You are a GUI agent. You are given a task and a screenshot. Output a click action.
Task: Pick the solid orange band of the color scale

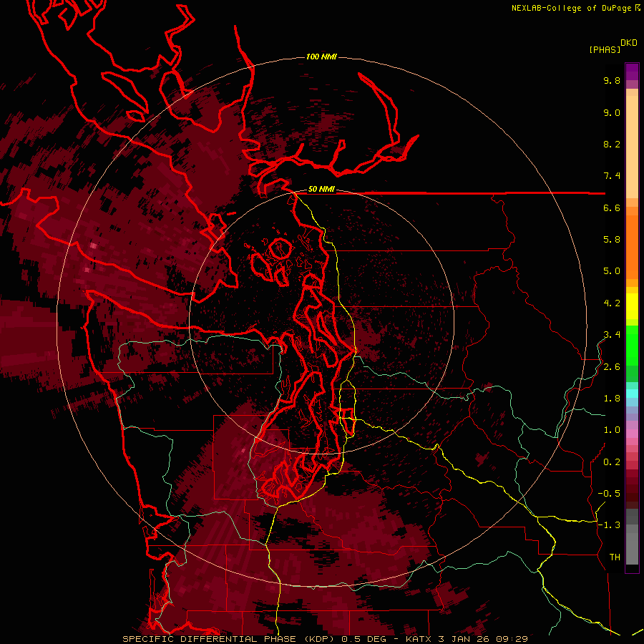tap(632, 248)
